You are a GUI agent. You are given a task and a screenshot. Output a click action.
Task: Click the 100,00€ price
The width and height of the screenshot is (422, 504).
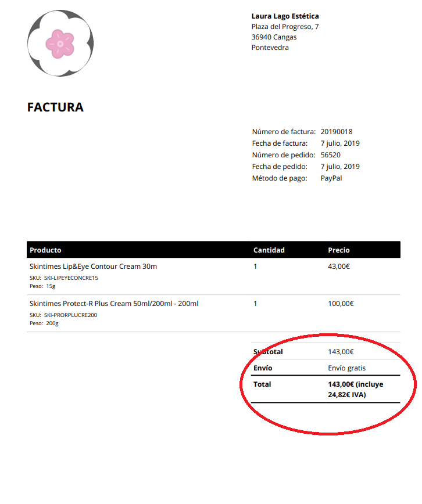(x=341, y=304)
